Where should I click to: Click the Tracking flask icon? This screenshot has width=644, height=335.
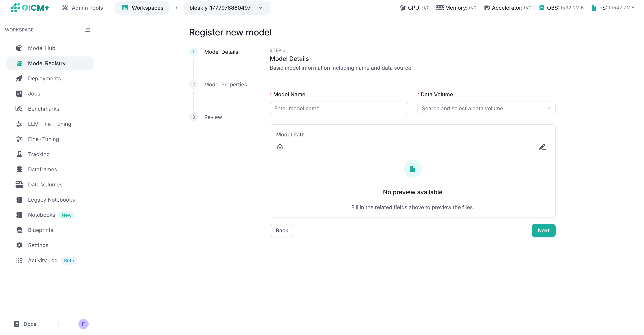pos(19,154)
